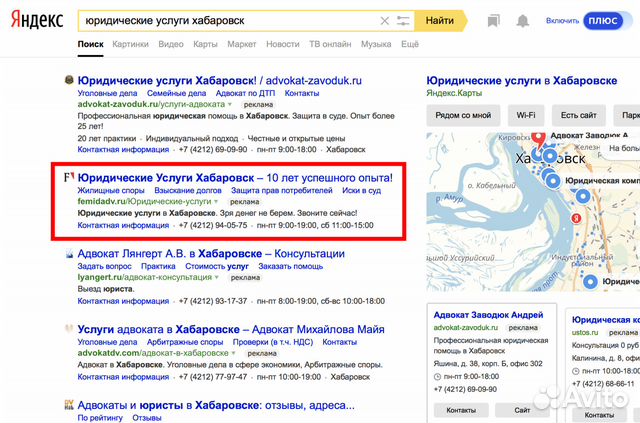Open 'Взыскание долгов' sitelink

pos(188,191)
